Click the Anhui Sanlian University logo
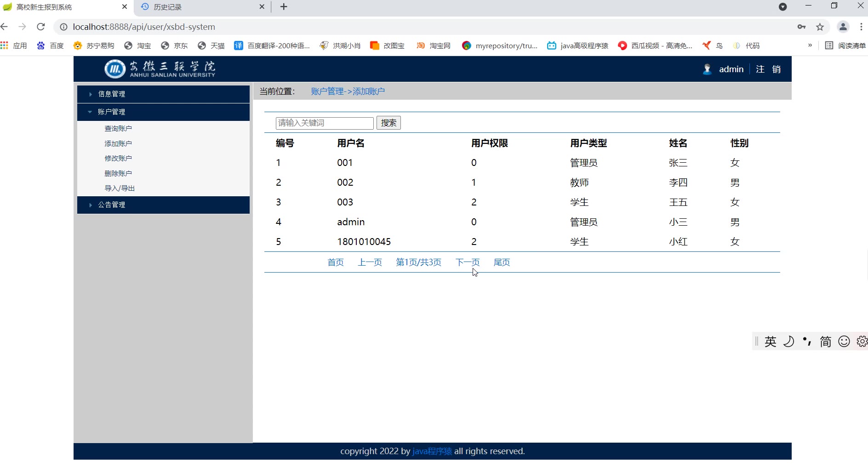 pyautogui.click(x=160, y=69)
